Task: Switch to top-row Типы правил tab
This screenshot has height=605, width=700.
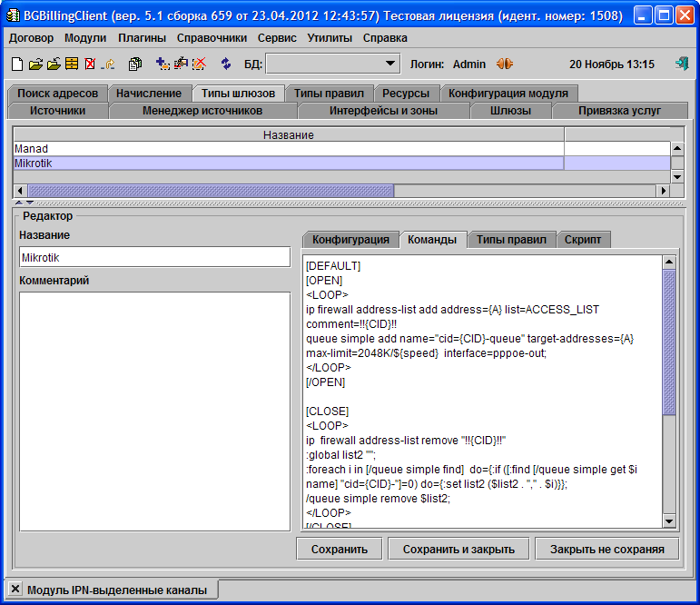Action: pyautogui.click(x=329, y=94)
